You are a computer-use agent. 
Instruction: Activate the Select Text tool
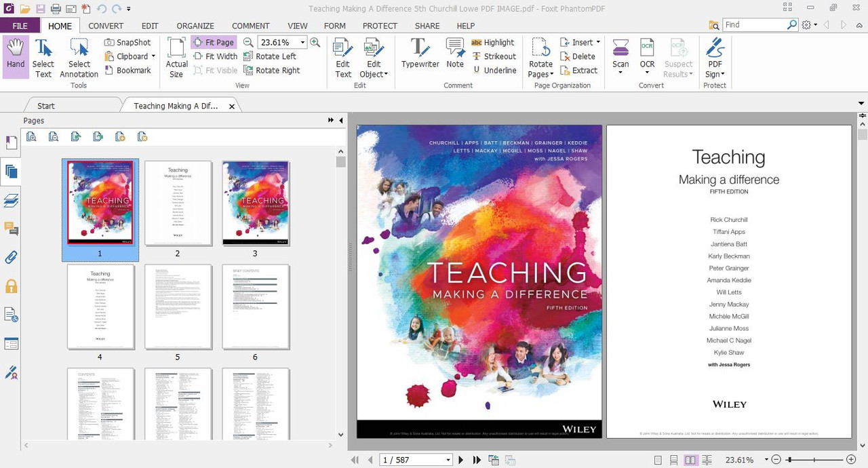coord(43,57)
